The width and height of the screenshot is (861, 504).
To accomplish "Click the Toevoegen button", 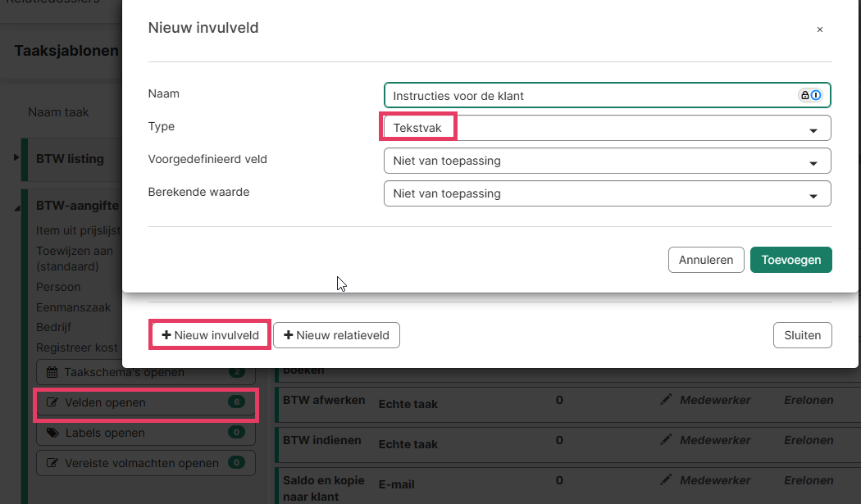I will (x=791, y=260).
